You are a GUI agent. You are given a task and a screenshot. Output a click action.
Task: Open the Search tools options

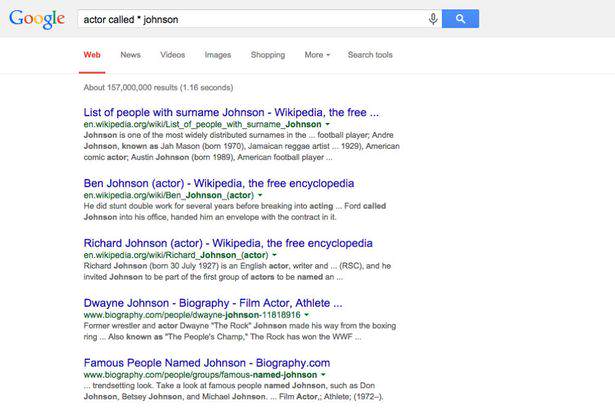click(x=370, y=55)
